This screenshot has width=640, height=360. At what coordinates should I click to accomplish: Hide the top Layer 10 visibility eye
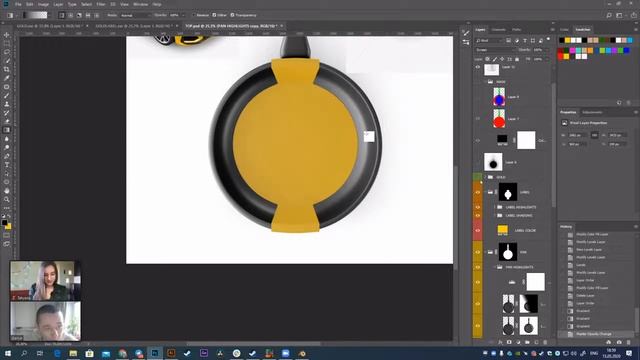point(477,67)
